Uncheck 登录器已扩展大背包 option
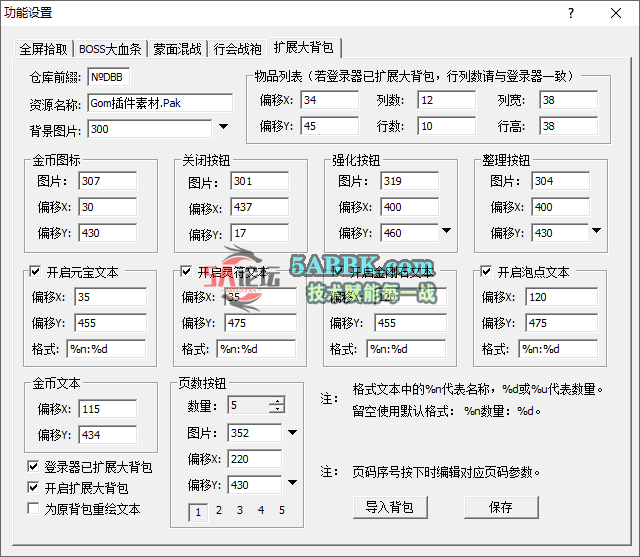The image size is (640, 557). tap(34, 468)
